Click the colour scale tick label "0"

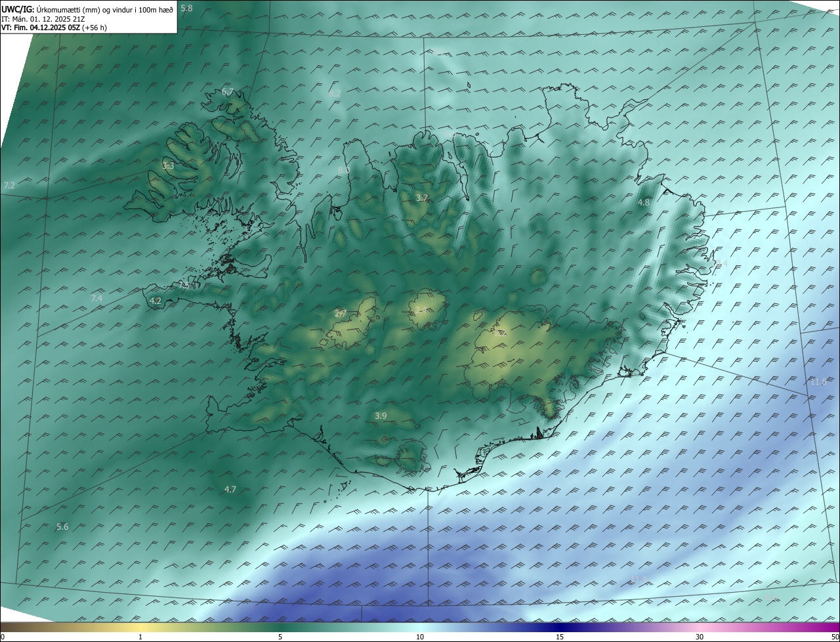click(x=3, y=637)
